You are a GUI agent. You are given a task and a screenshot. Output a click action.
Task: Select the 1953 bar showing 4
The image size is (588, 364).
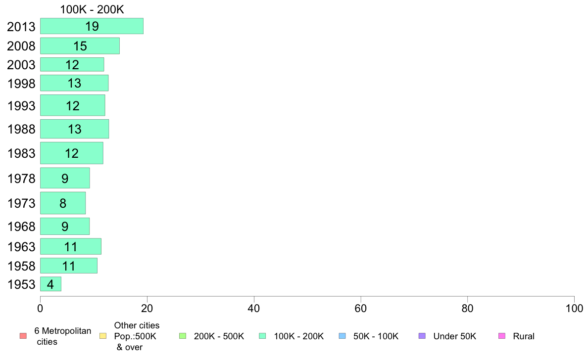pyautogui.click(x=50, y=284)
